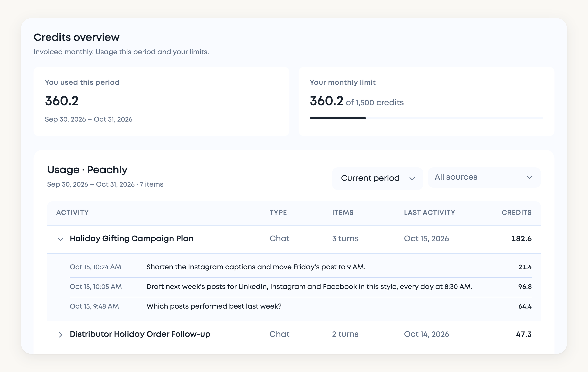Click the ITEMS column header
This screenshot has height=372, width=588.
343,213
